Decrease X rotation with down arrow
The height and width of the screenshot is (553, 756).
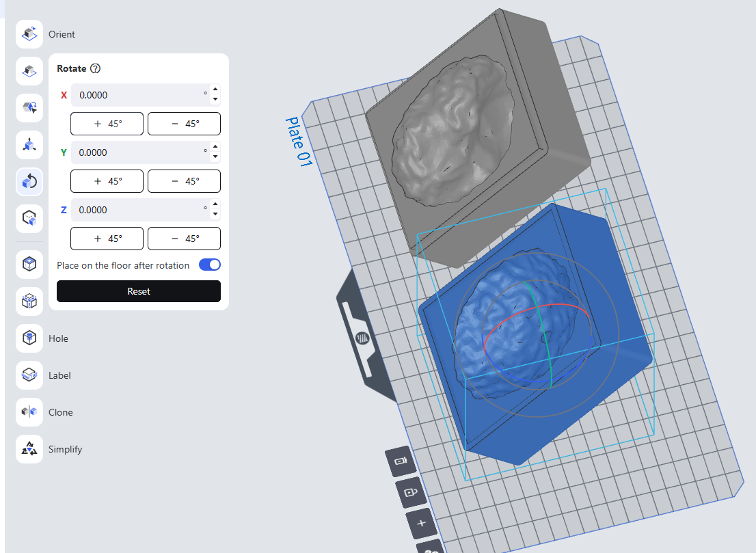pos(215,99)
